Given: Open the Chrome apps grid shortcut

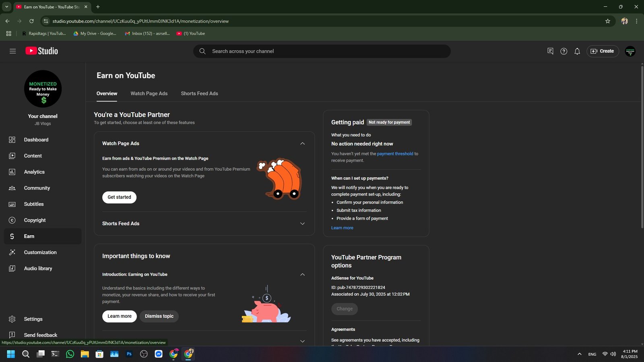Looking at the screenshot, I should 8,33.
